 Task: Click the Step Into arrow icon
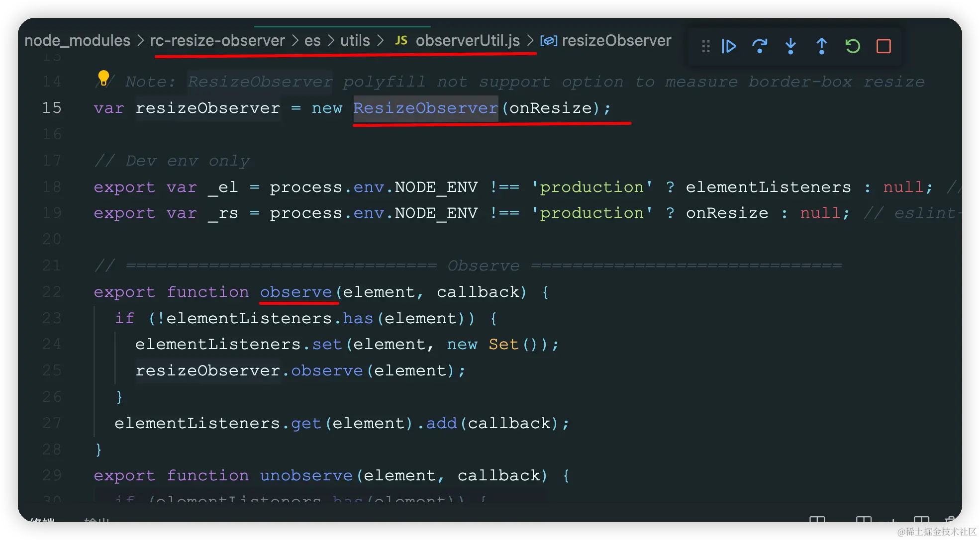click(x=790, y=46)
